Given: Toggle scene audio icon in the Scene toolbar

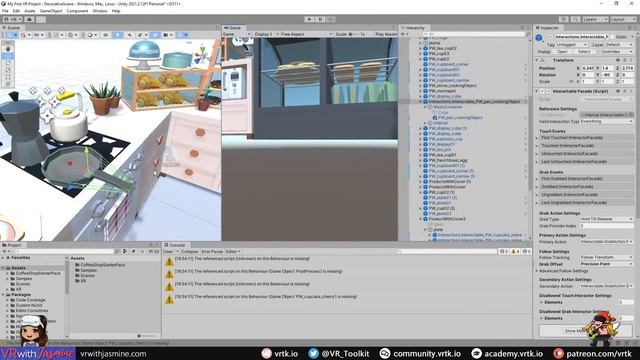Looking at the screenshot, I should [x=130, y=35].
